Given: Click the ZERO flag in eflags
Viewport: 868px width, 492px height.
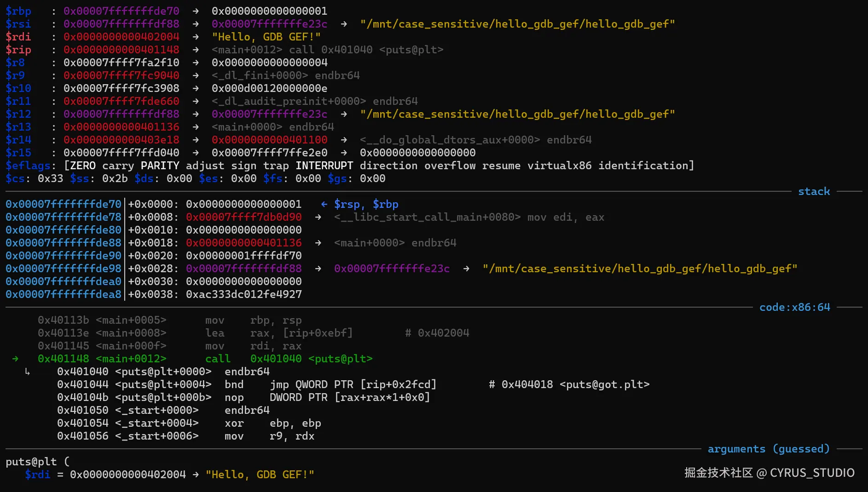Looking at the screenshot, I should [x=83, y=166].
